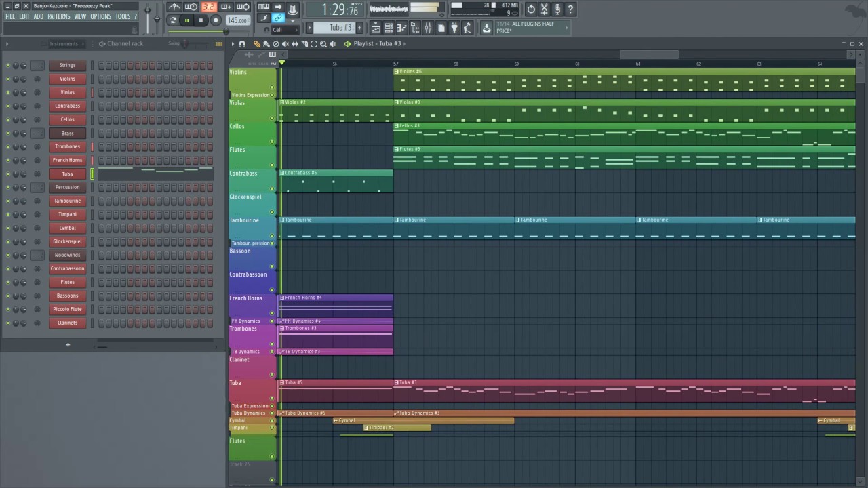This screenshot has width=868, height=488.
Task: Mute the Cellos channel in Channel rack
Action: point(8,119)
